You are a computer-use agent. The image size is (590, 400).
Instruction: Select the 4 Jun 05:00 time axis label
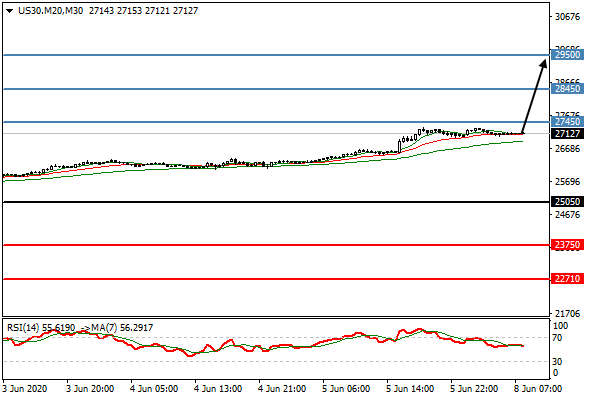point(154,389)
